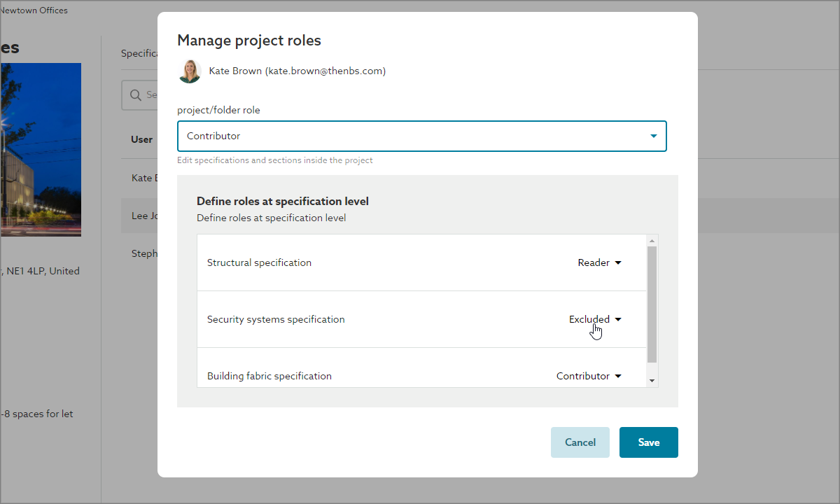Select the Steph row in the user list
This screenshot has height=504, width=840.
coord(144,253)
